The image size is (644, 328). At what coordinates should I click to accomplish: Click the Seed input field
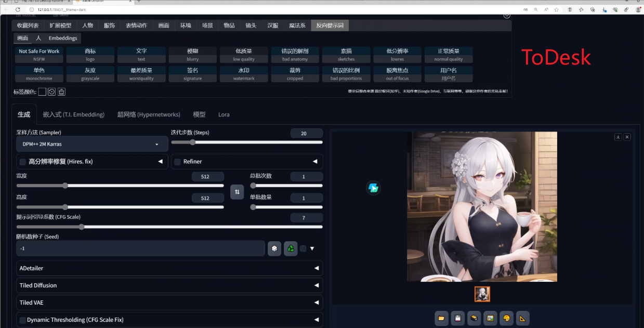141,248
